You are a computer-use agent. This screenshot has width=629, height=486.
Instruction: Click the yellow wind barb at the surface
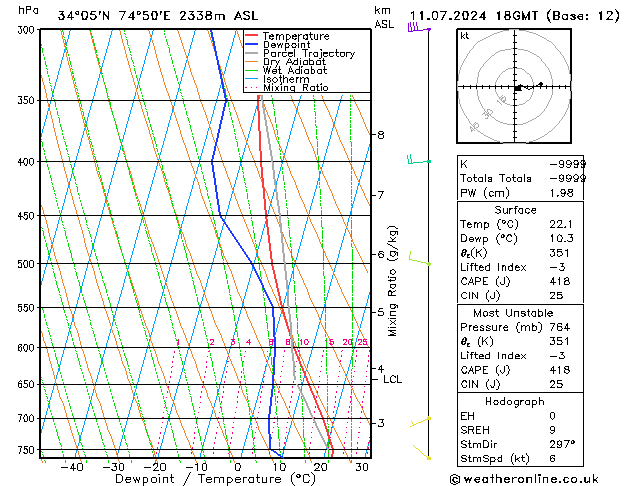[x=422, y=452]
